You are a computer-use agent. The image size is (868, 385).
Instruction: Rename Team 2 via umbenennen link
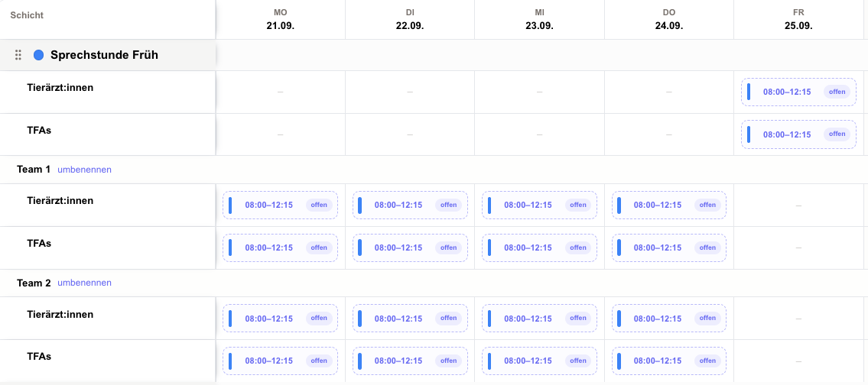click(84, 283)
